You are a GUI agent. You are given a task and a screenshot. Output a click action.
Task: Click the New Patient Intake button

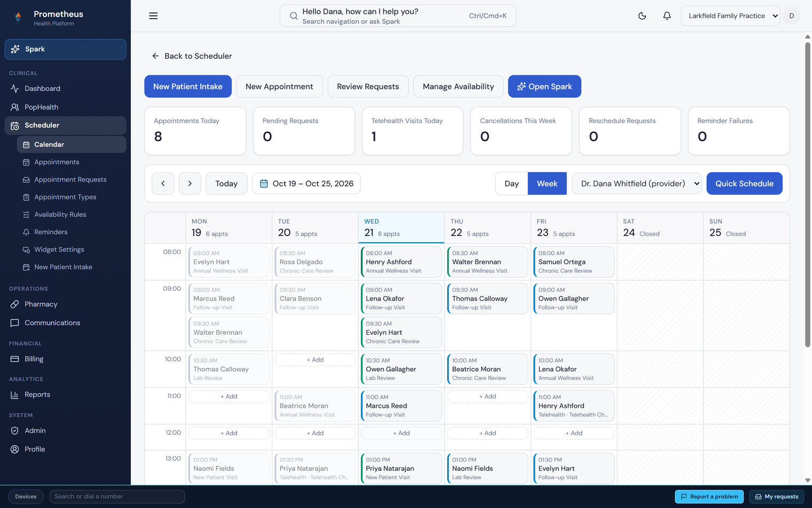click(x=188, y=87)
